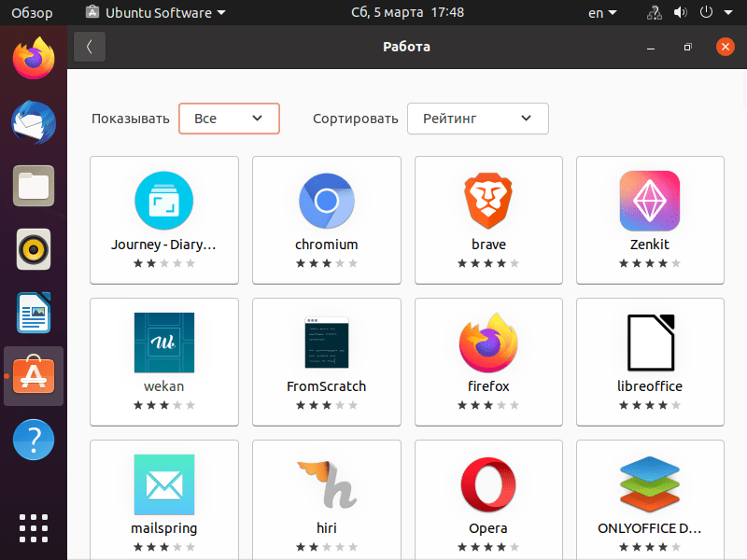The image size is (747, 560).
Task: Open the en language indicator
Action: pyautogui.click(x=602, y=12)
